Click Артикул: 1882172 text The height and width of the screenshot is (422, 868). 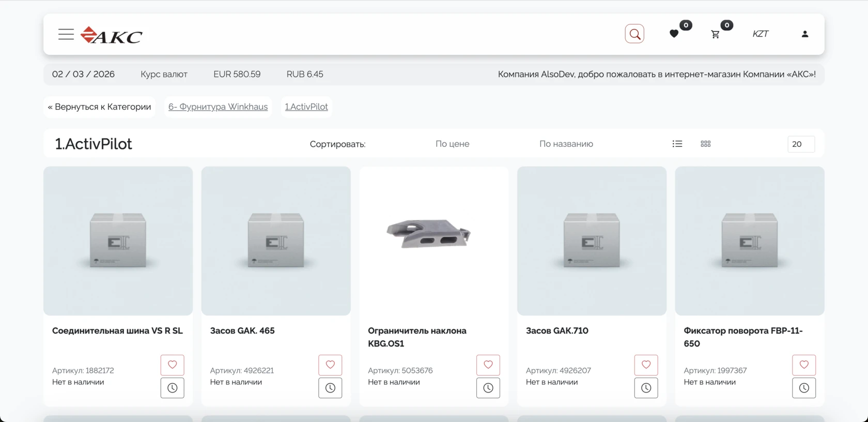(83, 370)
